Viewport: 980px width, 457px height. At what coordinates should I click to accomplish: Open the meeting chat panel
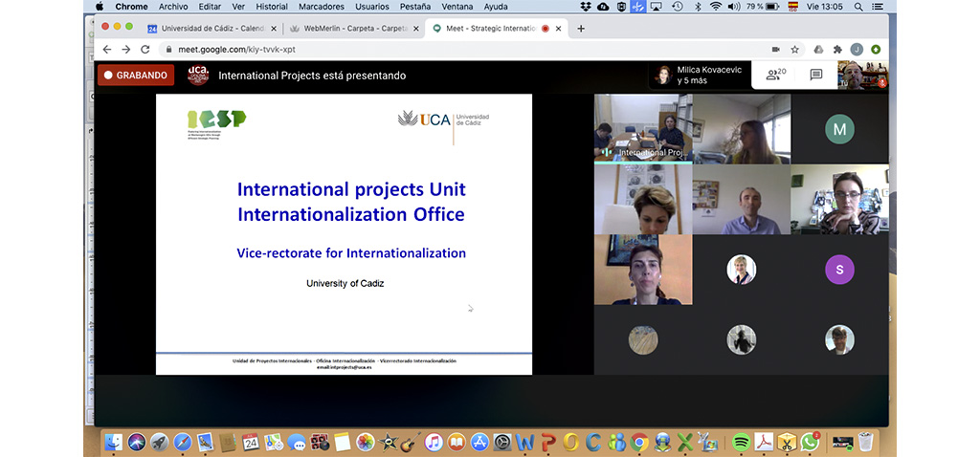pyautogui.click(x=815, y=75)
